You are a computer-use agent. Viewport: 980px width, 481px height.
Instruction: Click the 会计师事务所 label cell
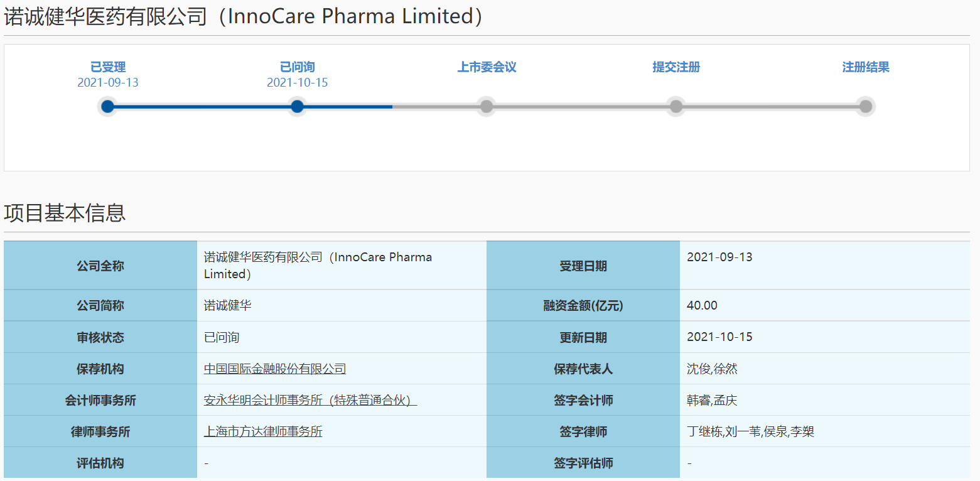click(100, 400)
